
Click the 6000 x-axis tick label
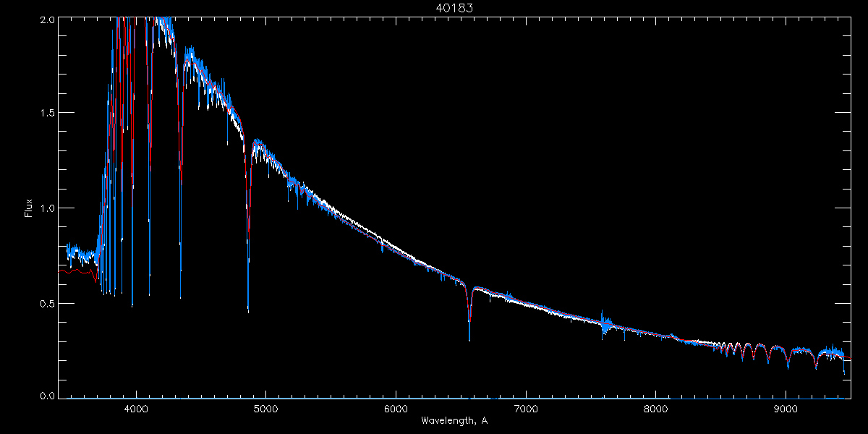click(x=396, y=407)
